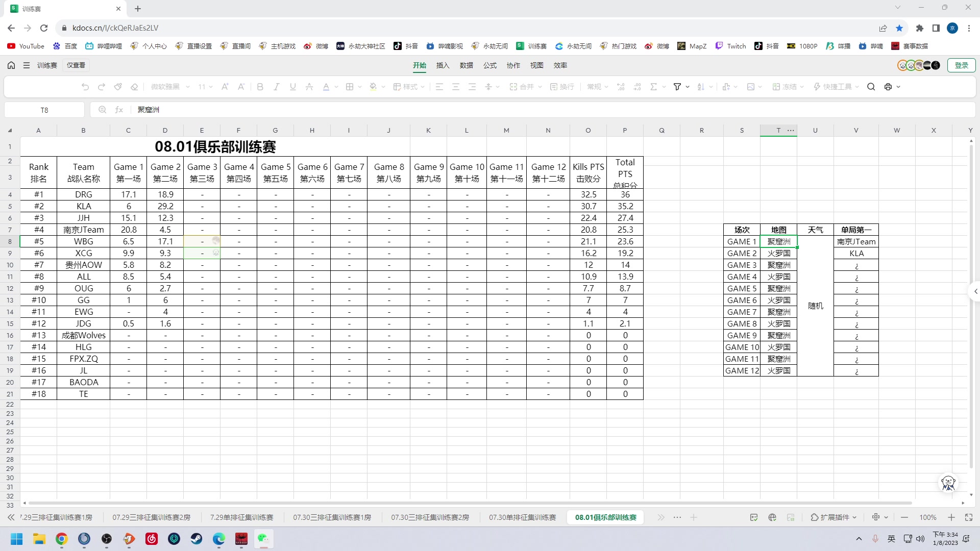Click the 仅查看 view-only label
This screenshot has width=980, height=551.
point(76,65)
